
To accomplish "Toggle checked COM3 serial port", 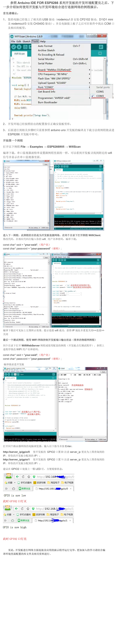I will pos(101,96).
